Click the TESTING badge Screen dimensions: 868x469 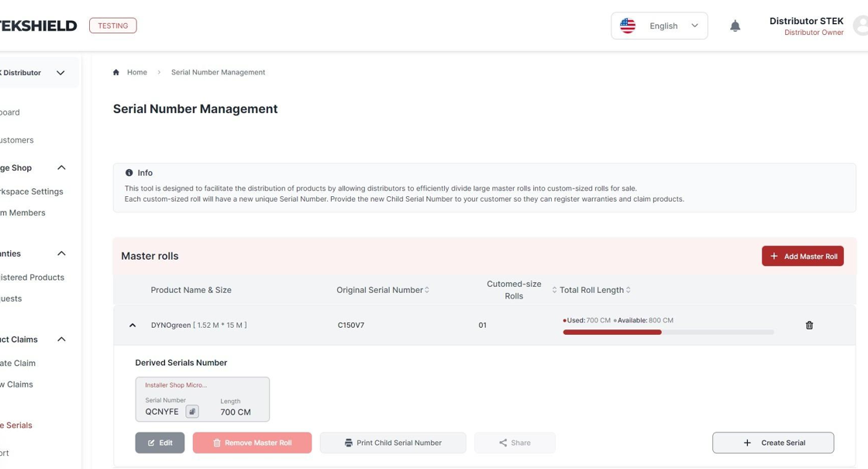[113, 26]
